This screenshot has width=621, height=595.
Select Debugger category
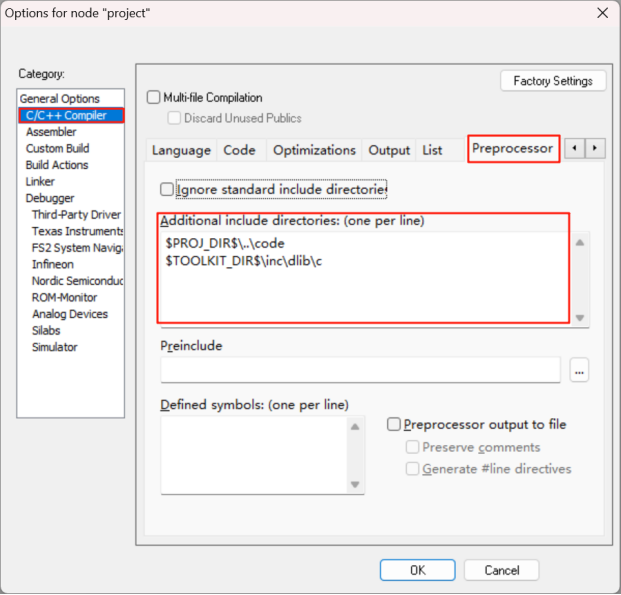tap(50, 198)
